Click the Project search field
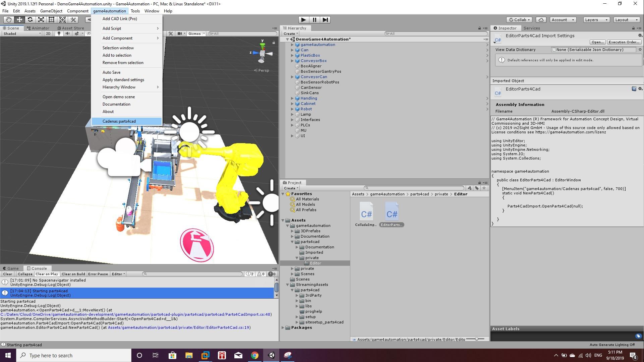 click(414, 188)
